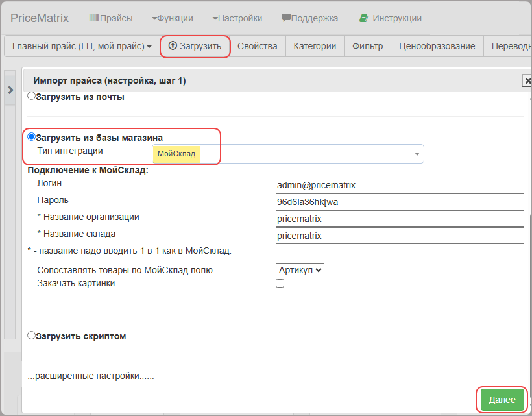Image resolution: width=532 pixels, height=416 pixels.
Task: Click the PriceMatrix logo
Action: pos(40,18)
